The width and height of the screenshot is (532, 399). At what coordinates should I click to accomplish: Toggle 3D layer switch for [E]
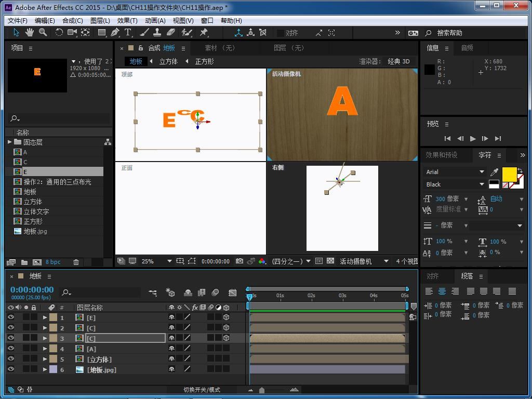227,317
